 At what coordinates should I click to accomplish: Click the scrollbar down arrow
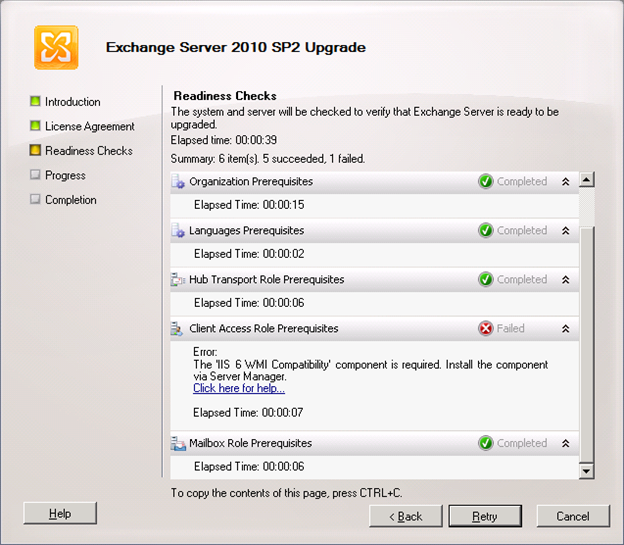[x=587, y=470]
